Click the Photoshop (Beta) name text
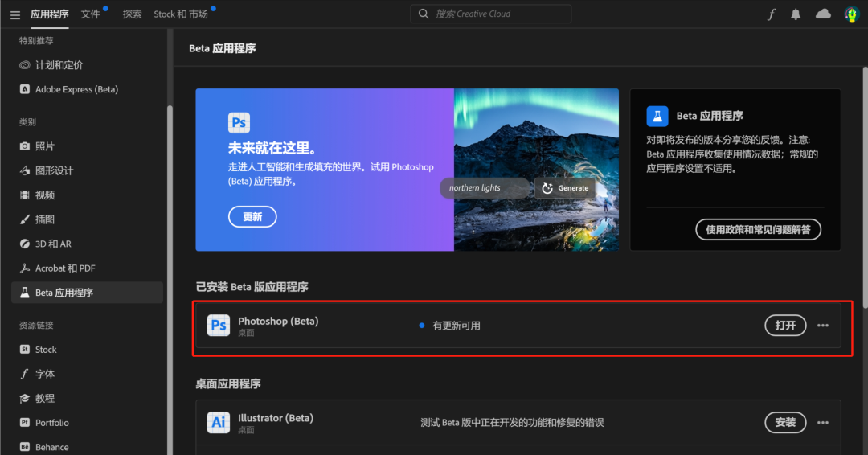 [278, 321]
